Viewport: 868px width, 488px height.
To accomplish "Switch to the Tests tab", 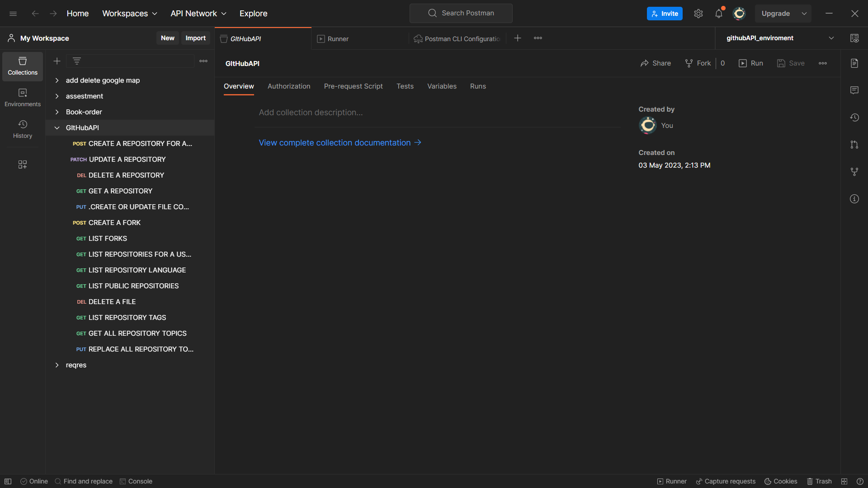I will 405,86.
